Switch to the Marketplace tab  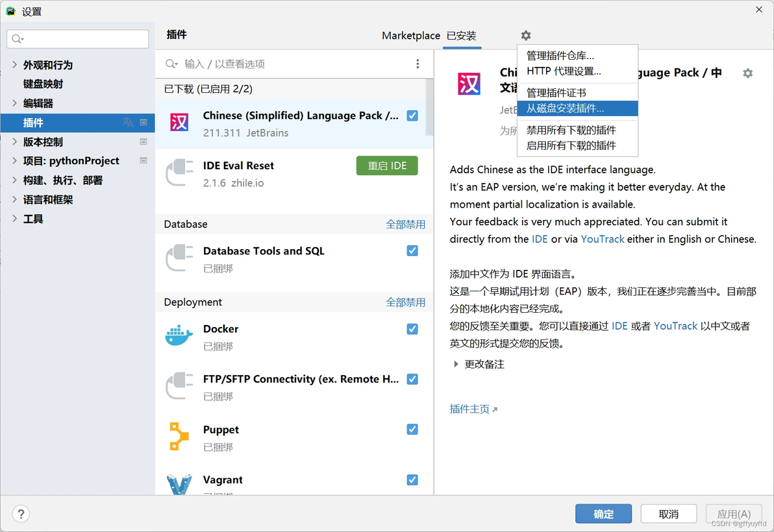pos(410,36)
